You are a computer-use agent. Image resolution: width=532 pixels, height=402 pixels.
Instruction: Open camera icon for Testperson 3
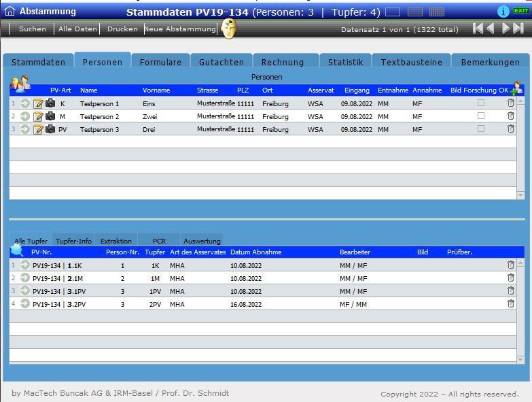click(50, 129)
